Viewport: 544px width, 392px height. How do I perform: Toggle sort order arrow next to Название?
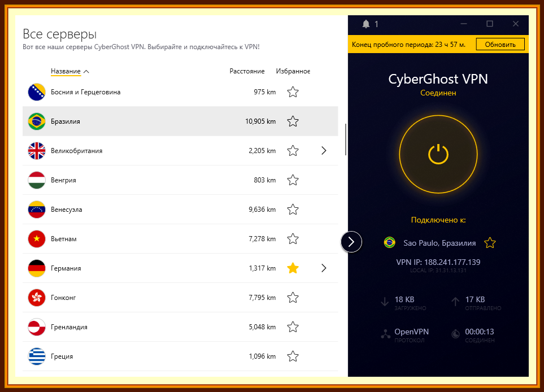[86, 72]
